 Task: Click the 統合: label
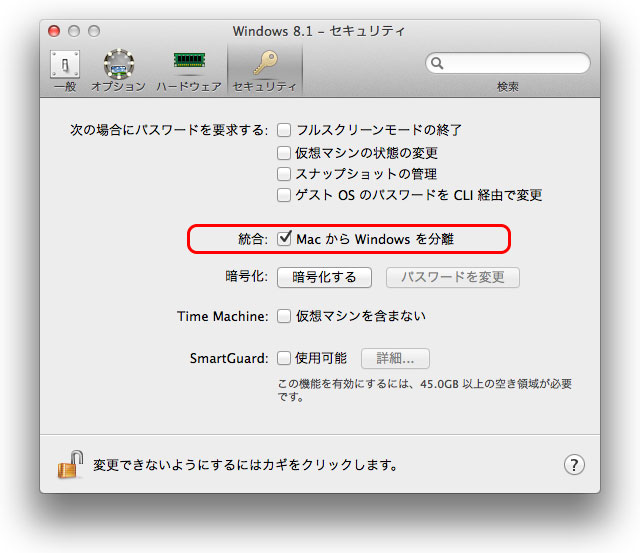click(x=253, y=239)
